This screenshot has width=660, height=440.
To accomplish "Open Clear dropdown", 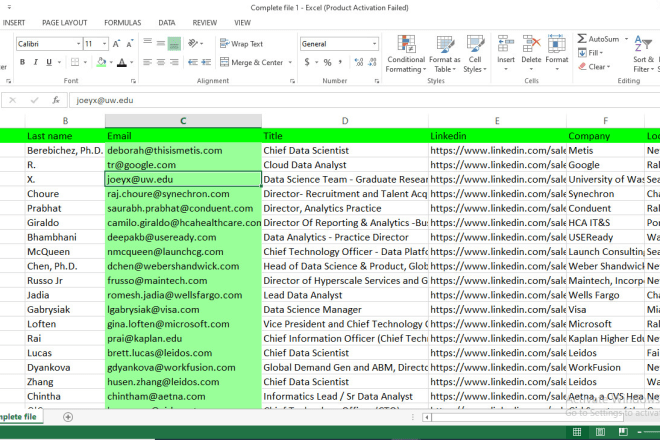I will tap(594, 67).
